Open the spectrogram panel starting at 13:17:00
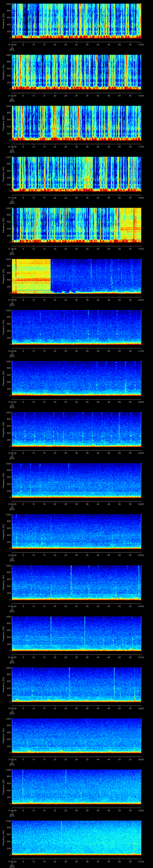This screenshot has height=868, width=153. click(x=76, y=174)
